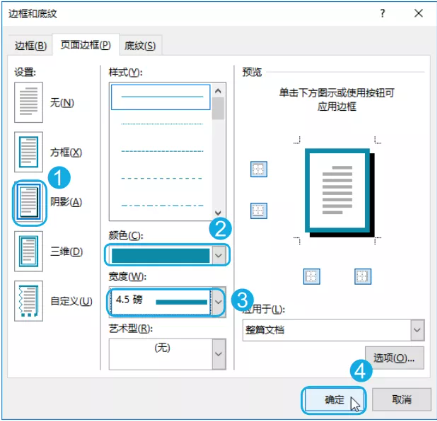The height and width of the screenshot is (421, 437).
Task: Toggle the right border button under preview
Action: pyautogui.click(x=363, y=276)
